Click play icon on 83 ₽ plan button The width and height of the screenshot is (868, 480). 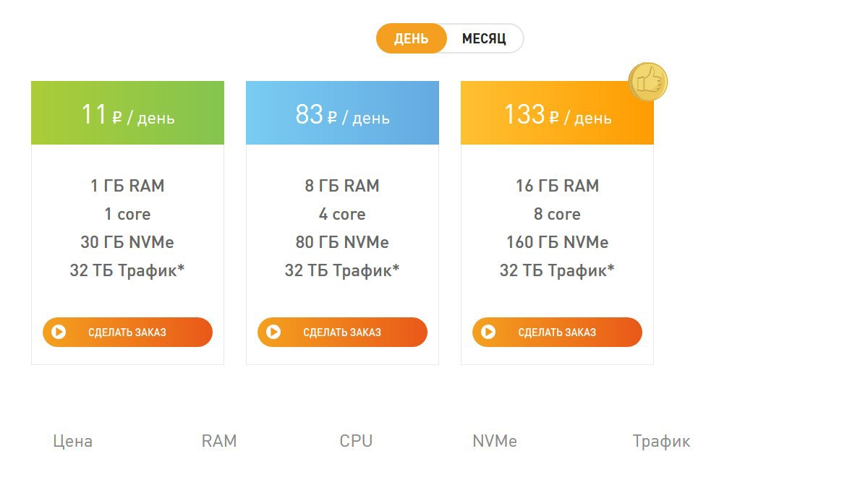coord(273,333)
